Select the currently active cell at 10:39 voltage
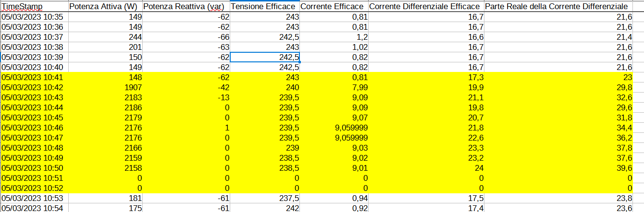This screenshot has width=644, height=212. [265, 57]
